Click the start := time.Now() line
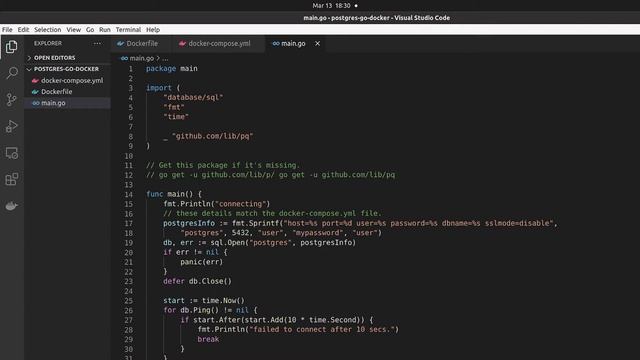Image resolution: width=640 pixels, height=360 pixels. 204,300
